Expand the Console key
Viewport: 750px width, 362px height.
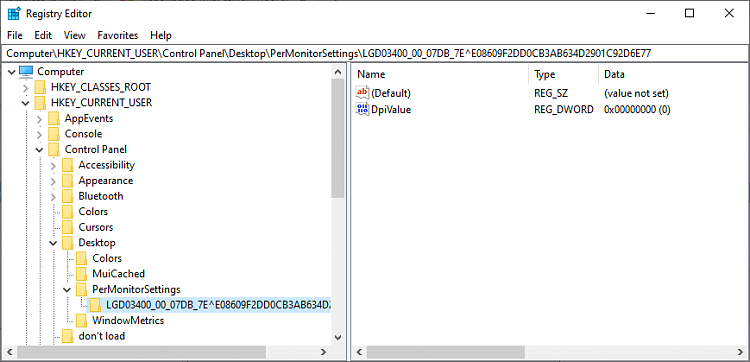[x=40, y=134]
